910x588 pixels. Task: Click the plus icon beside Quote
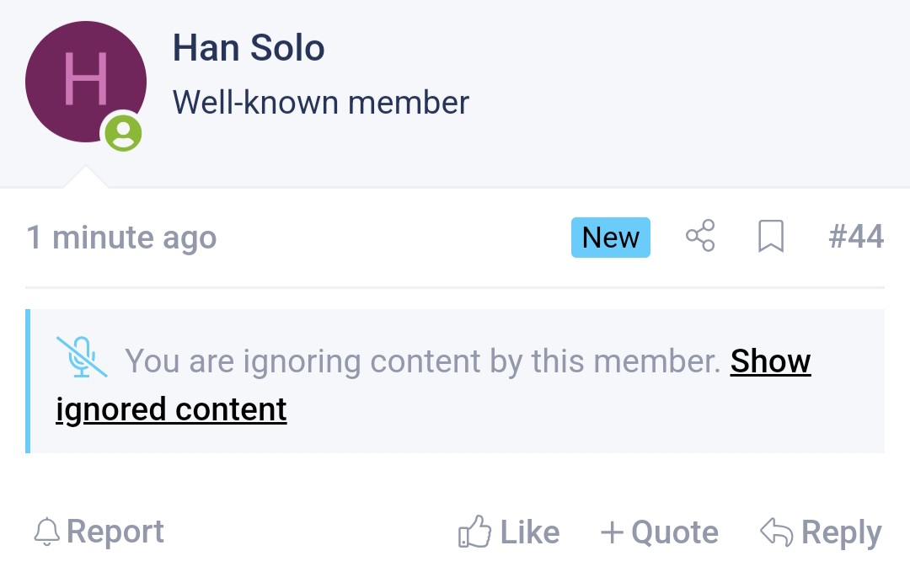pos(612,532)
